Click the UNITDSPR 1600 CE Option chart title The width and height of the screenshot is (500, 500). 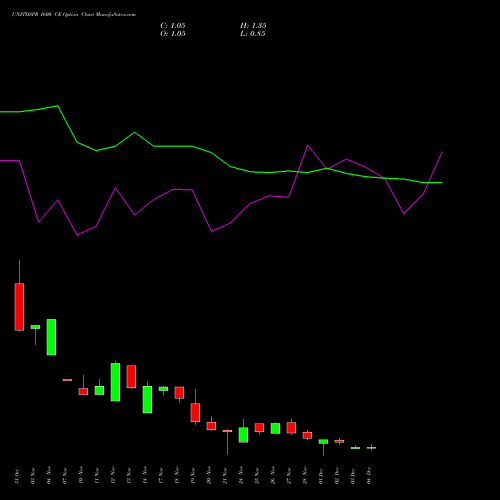coord(74,15)
